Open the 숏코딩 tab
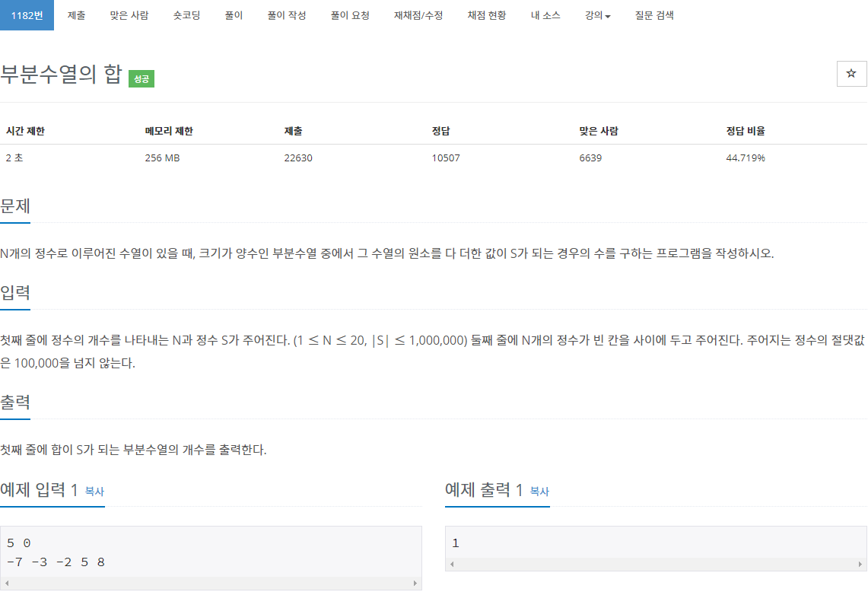The image size is (868, 592). click(x=186, y=15)
